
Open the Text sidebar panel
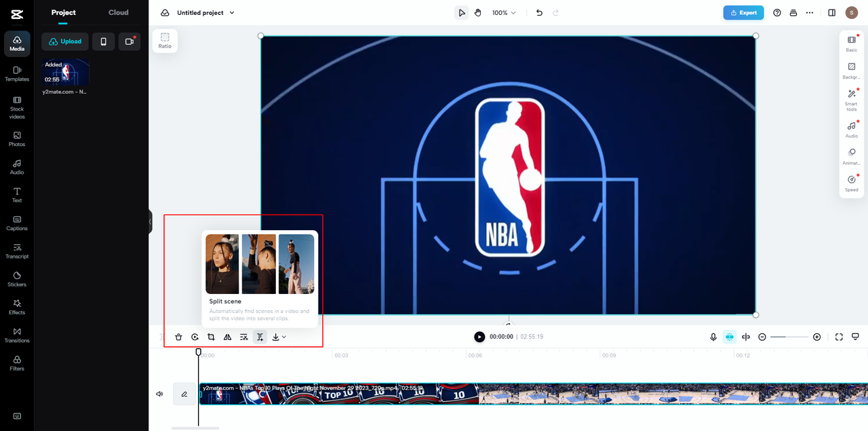coord(17,195)
